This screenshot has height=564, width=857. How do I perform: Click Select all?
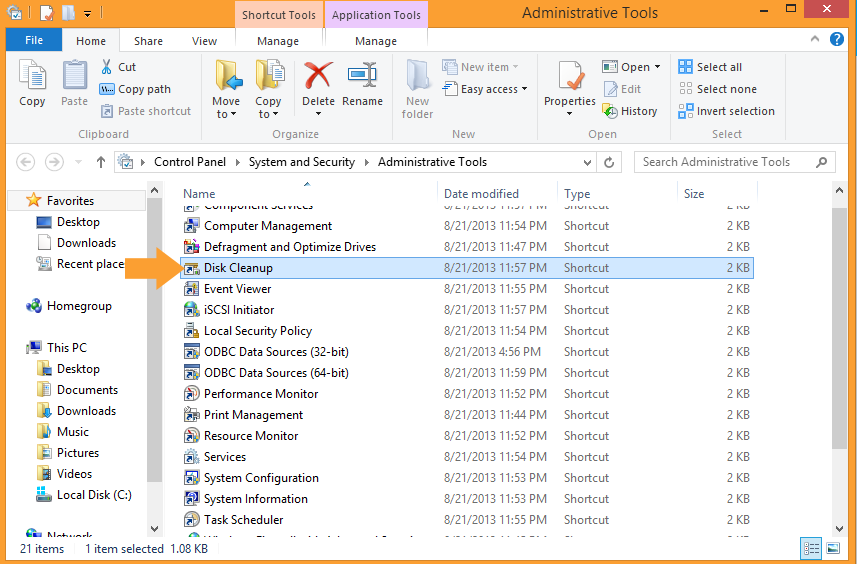710,67
